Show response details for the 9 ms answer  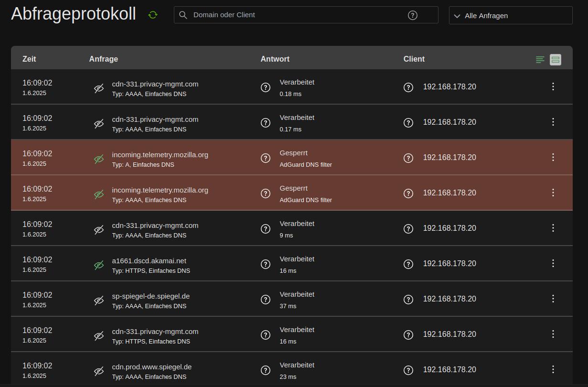[x=266, y=229]
